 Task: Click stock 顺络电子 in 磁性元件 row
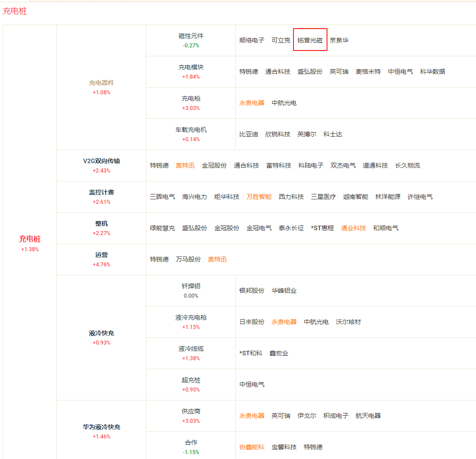tap(252, 40)
